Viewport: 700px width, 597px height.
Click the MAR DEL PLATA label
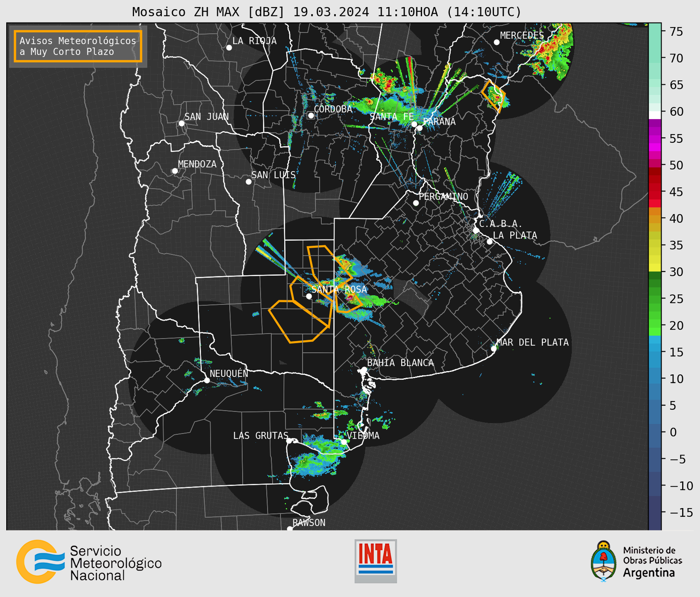click(x=532, y=343)
